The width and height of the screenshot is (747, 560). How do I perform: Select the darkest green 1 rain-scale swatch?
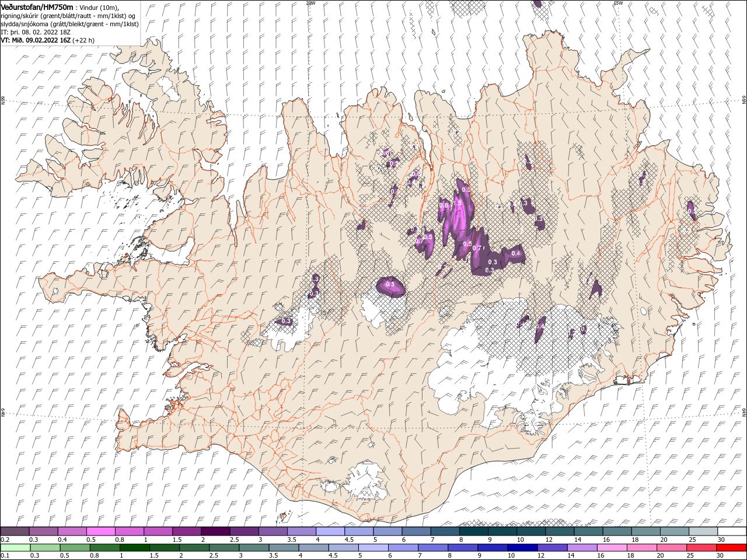(135, 548)
